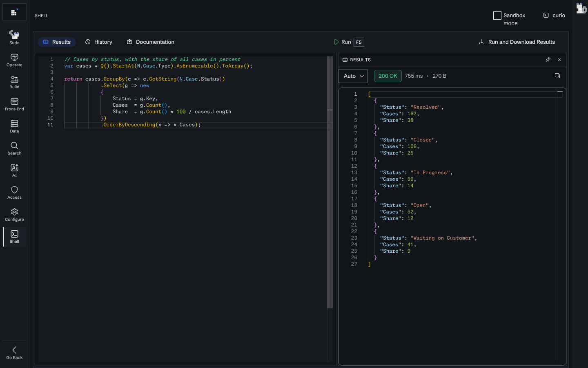Click the F5 shortcut key badge
The image size is (588, 368).
pos(359,42)
